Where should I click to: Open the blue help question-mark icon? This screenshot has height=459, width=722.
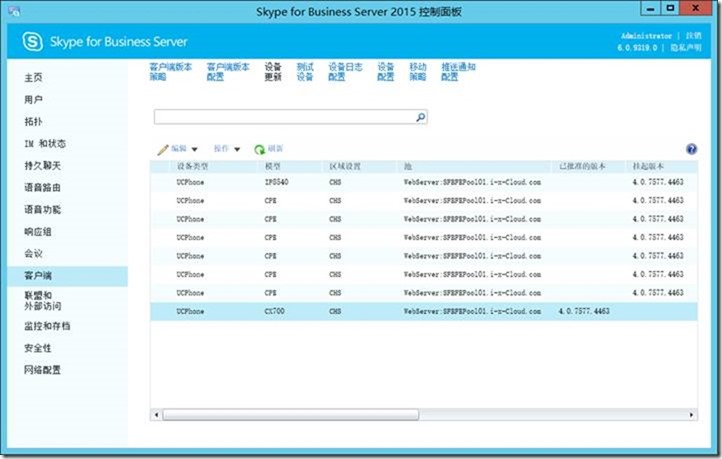coord(691,149)
